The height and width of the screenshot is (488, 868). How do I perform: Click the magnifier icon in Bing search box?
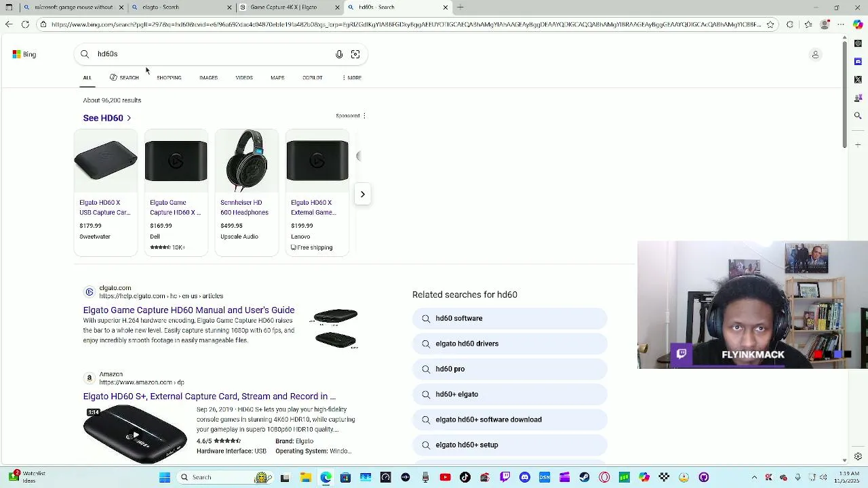[85, 54]
